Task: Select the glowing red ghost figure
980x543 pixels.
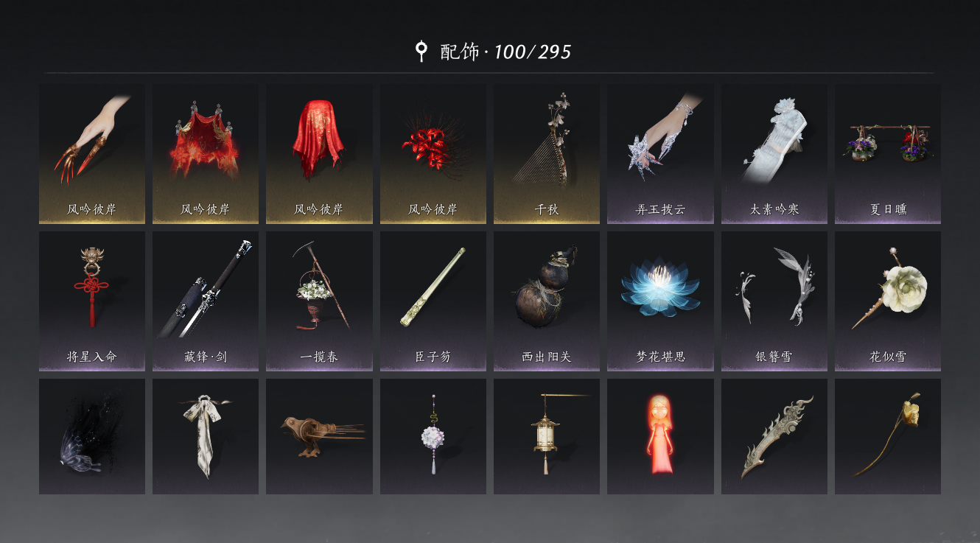Action: [x=660, y=436]
